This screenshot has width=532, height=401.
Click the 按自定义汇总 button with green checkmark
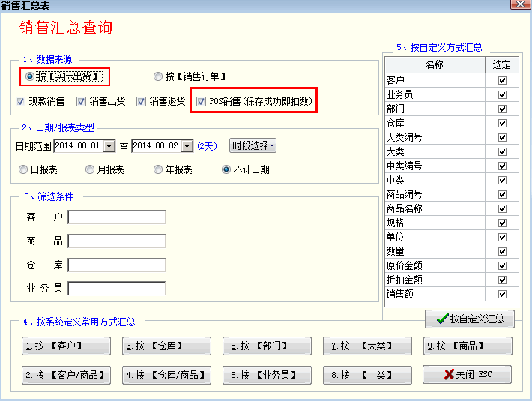pyautogui.click(x=470, y=319)
